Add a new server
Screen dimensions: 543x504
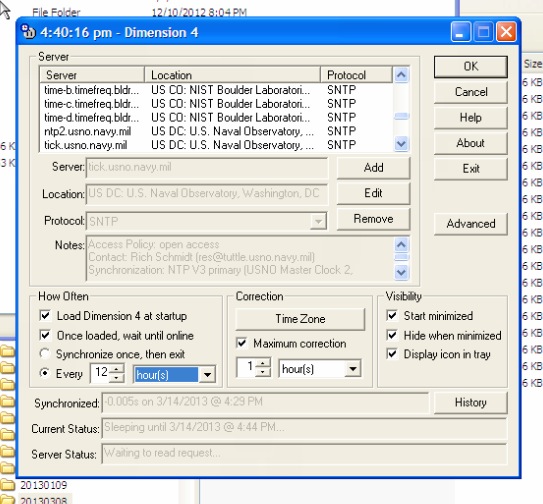373,168
